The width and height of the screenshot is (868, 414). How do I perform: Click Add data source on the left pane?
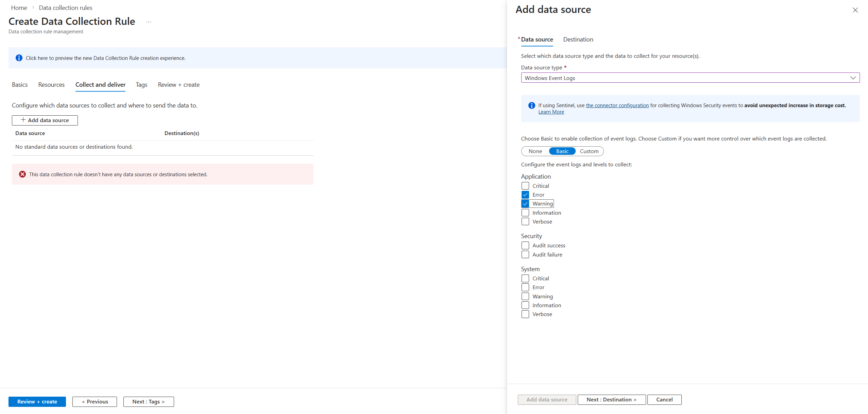(45, 120)
